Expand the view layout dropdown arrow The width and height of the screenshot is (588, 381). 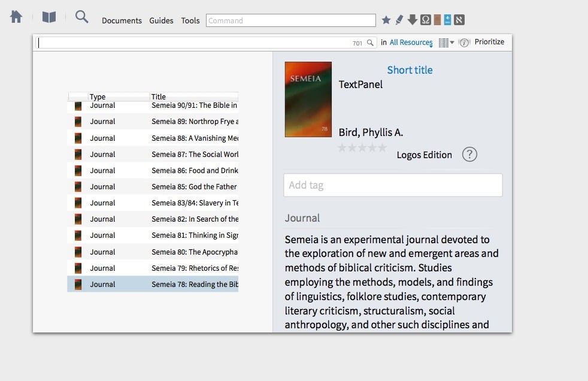pyautogui.click(x=453, y=43)
